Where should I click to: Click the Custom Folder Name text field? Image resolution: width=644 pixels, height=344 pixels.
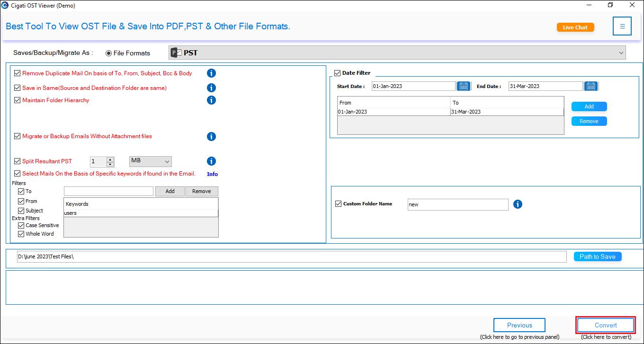click(x=458, y=204)
